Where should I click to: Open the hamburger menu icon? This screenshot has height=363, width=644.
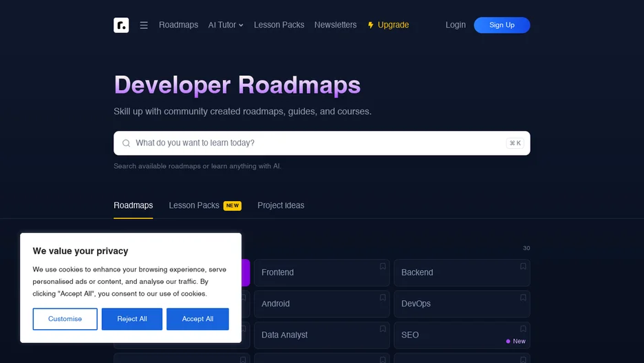[x=144, y=25]
